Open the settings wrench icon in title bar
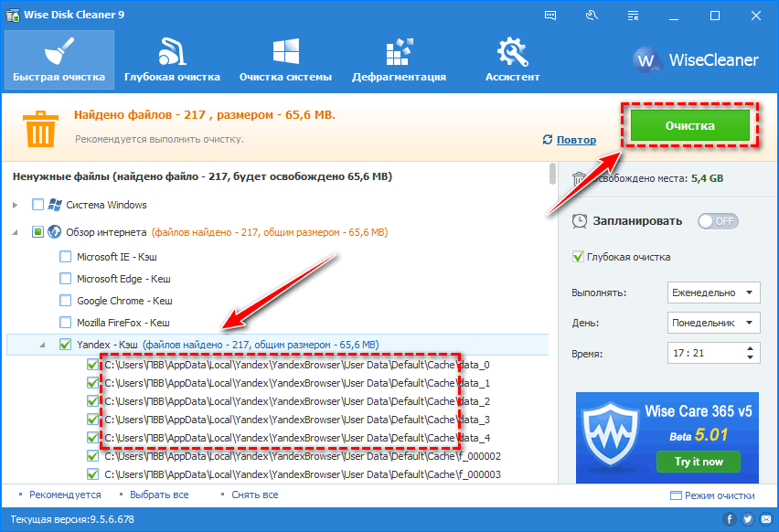Screen dimensions: 779x532 [591, 16]
